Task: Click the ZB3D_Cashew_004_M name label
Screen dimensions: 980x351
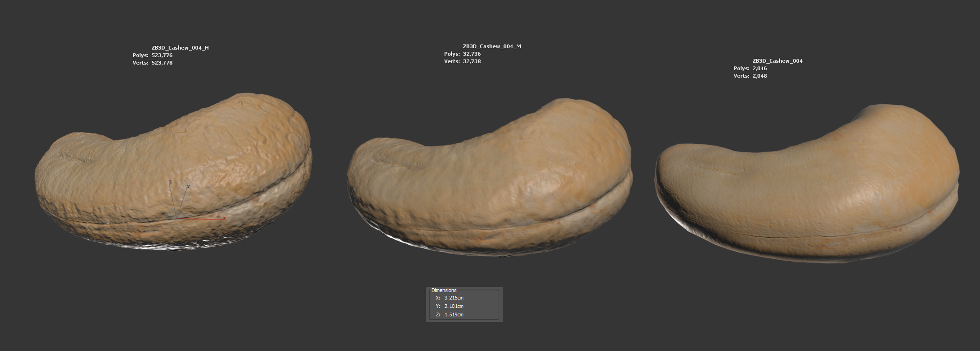Action: [x=492, y=46]
